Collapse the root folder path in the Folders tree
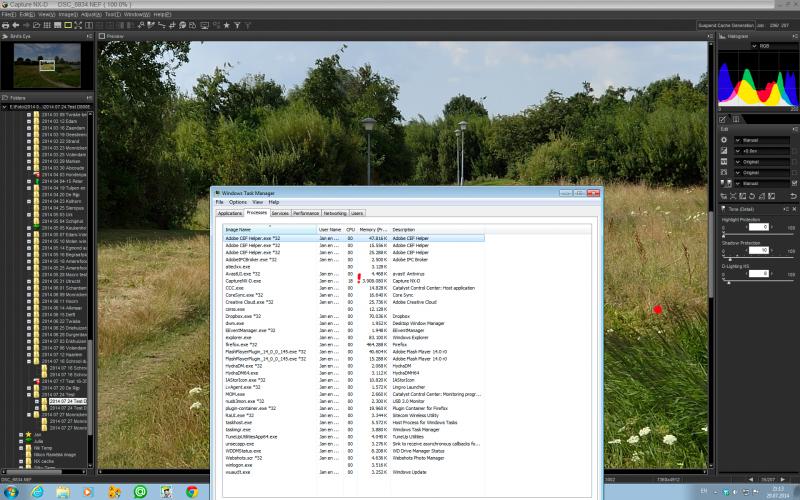This screenshot has height=500, width=800. coord(5,107)
